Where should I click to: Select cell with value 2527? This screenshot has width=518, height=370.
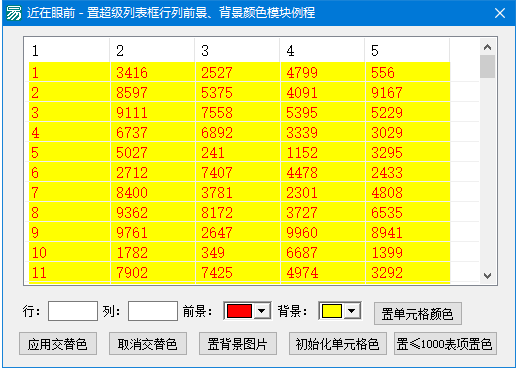[237, 72]
